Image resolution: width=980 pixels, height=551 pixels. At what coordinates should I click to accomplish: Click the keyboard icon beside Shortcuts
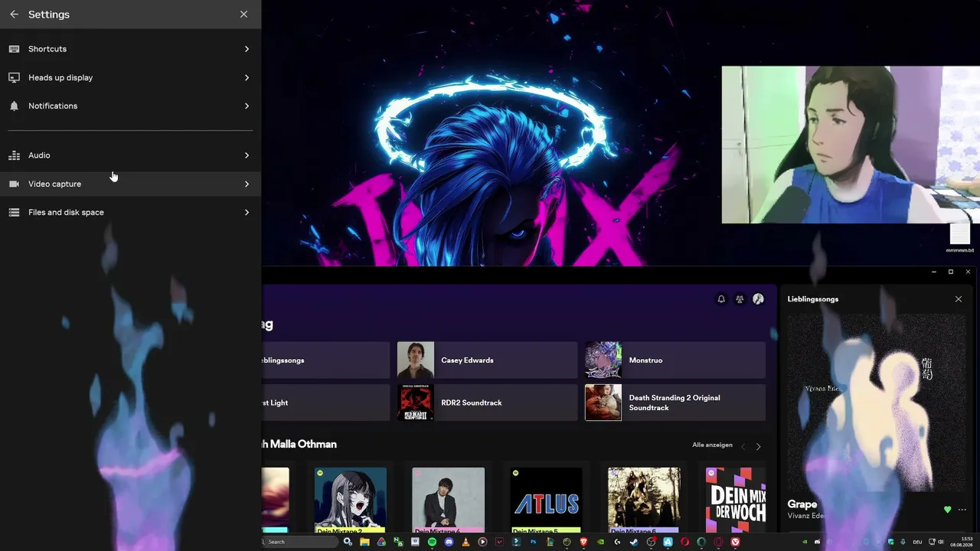(x=14, y=49)
